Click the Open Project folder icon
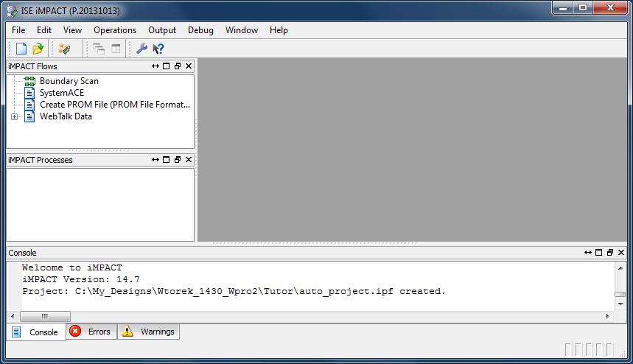 point(38,49)
